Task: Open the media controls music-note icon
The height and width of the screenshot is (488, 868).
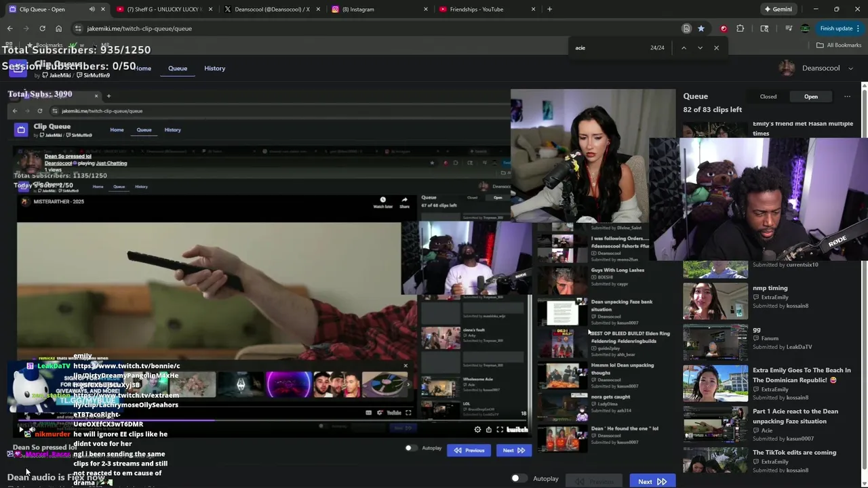Action: pos(789,28)
